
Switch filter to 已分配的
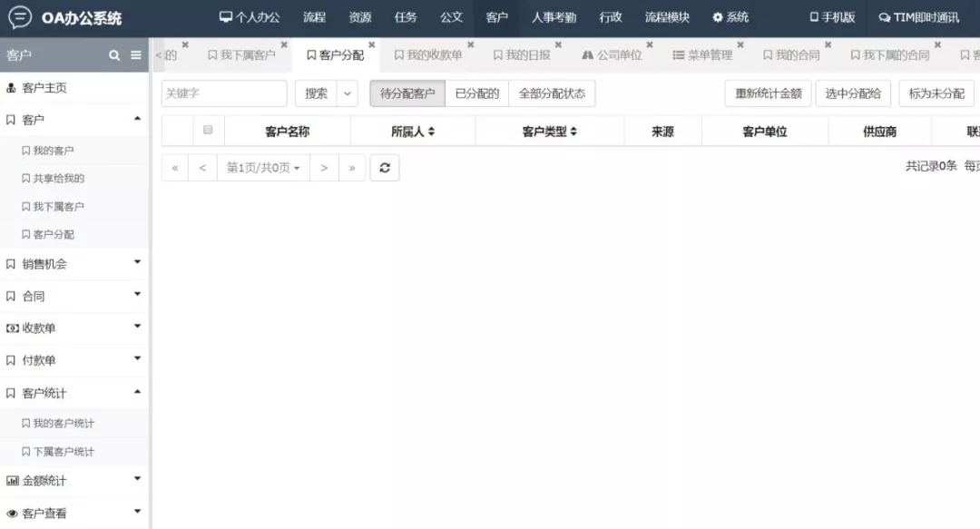(477, 93)
